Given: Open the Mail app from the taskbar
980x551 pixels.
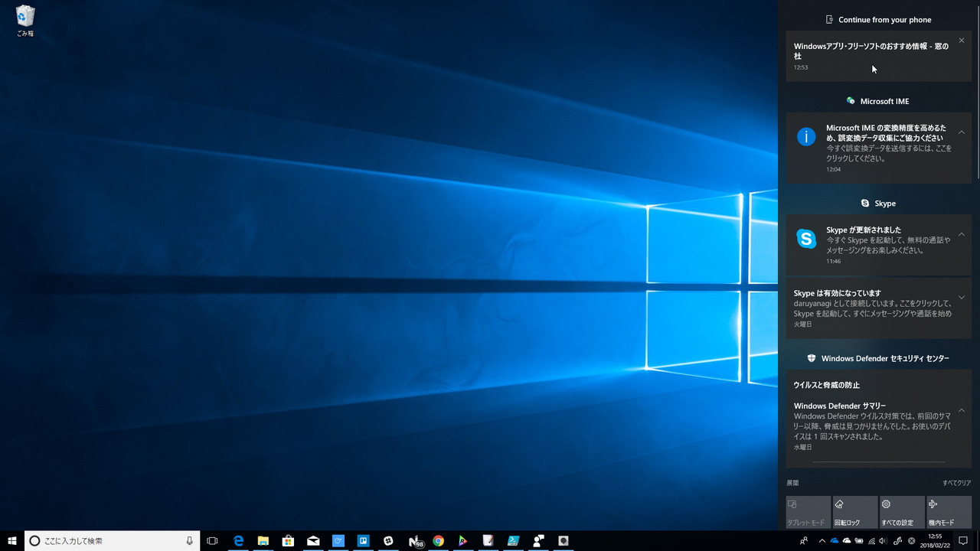Looking at the screenshot, I should [314, 541].
